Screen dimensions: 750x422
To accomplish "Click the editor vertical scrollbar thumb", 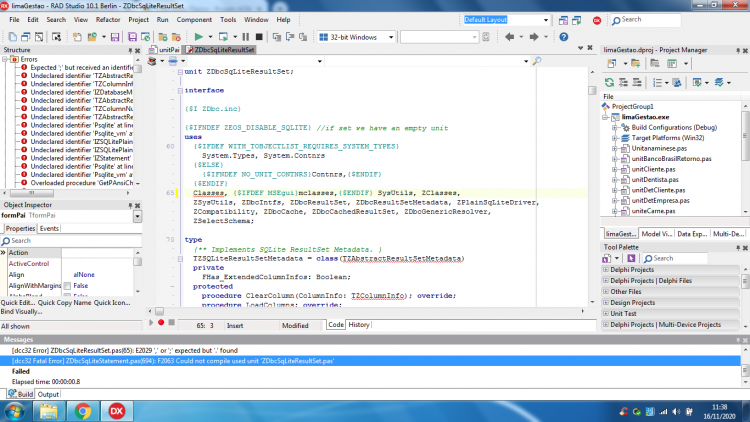I will click(x=592, y=90).
